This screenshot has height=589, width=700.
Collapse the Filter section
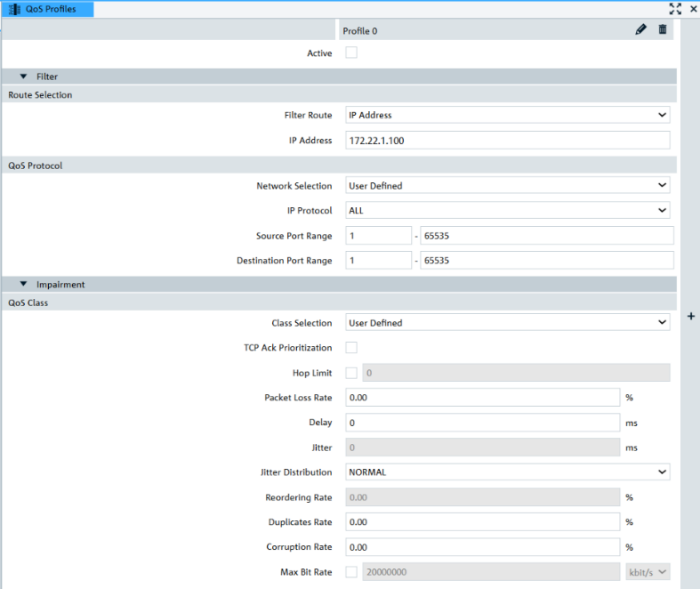coord(24,77)
